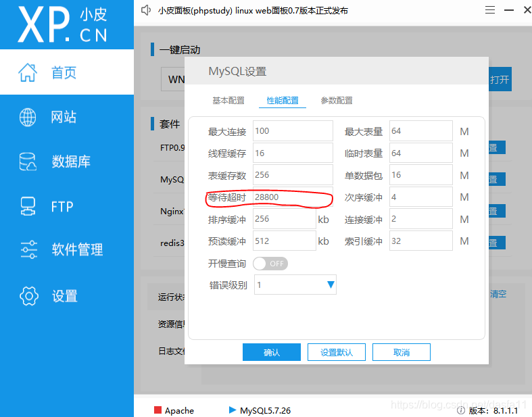This screenshot has height=417, width=532.
Task: Click the home icon in sidebar
Action: pyautogui.click(x=28, y=72)
